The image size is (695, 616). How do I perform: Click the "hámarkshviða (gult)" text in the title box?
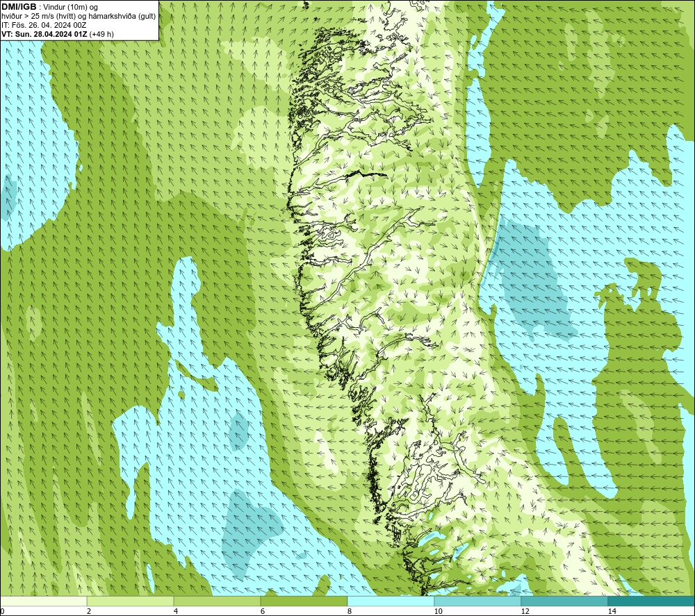tap(122, 16)
